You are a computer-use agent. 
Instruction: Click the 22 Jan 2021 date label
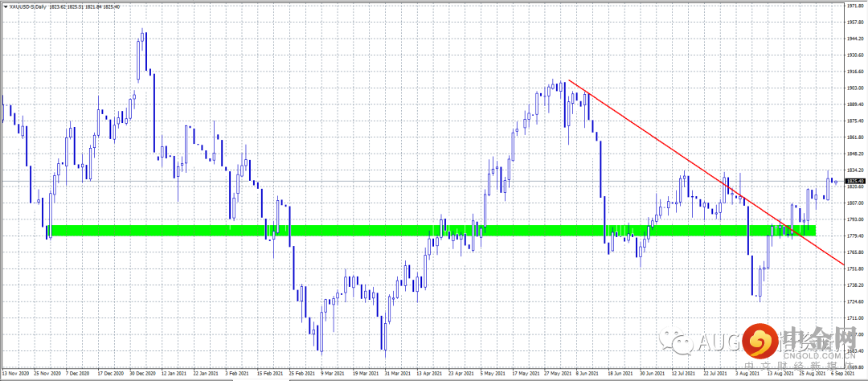tap(204, 374)
